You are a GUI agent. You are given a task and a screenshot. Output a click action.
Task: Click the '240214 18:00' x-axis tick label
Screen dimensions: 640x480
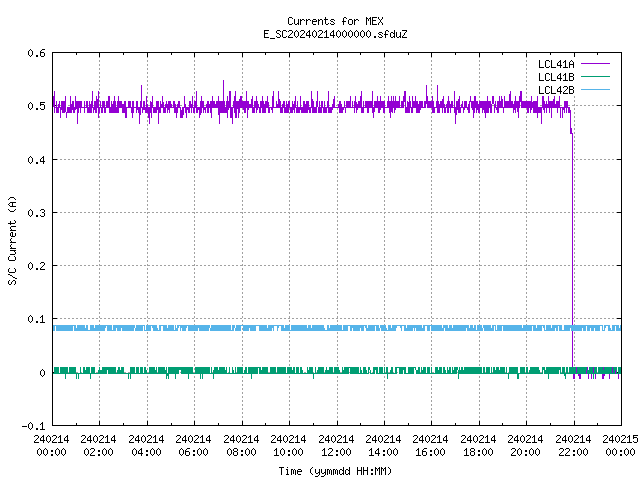(x=478, y=446)
